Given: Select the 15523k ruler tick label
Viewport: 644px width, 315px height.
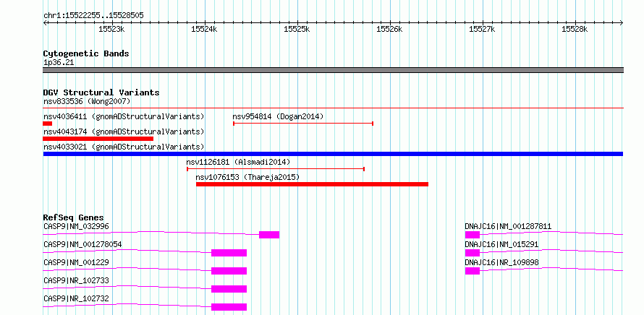Looking at the screenshot, I should pos(111,29).
